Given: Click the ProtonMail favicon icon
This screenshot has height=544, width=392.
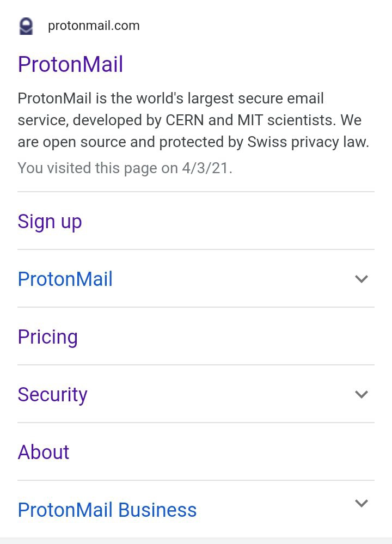Looking at the screenshot, I should 26,26.
